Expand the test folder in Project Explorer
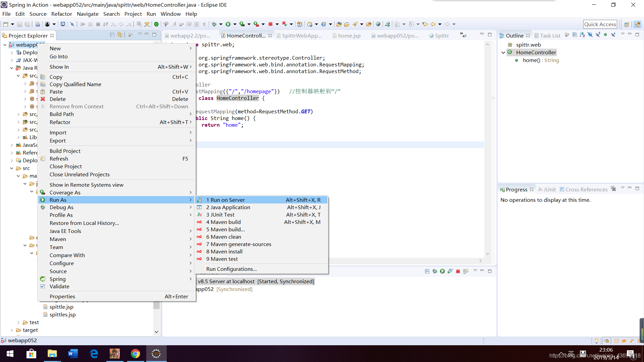The image size is (644, 362). (x=18, y=322)
